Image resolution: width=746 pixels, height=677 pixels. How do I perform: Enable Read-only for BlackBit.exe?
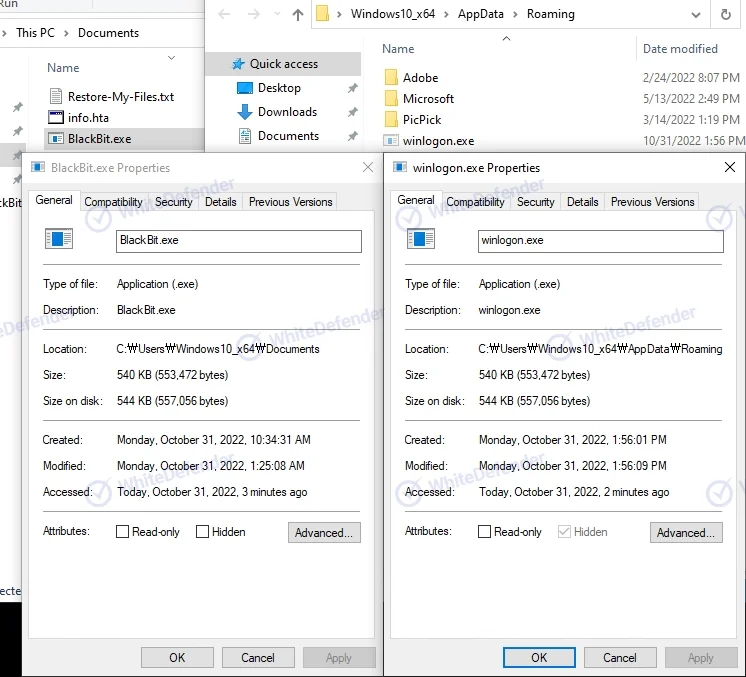tap(124, 532)
